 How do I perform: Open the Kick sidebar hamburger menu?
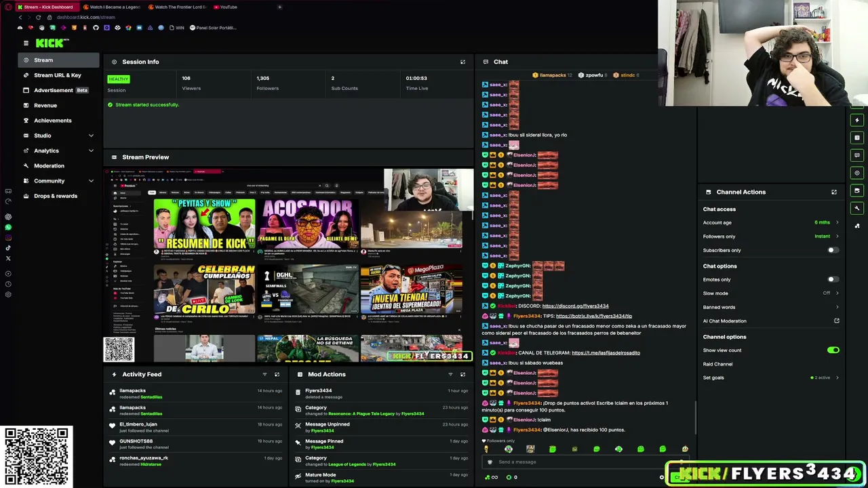[x=26, y=43]
